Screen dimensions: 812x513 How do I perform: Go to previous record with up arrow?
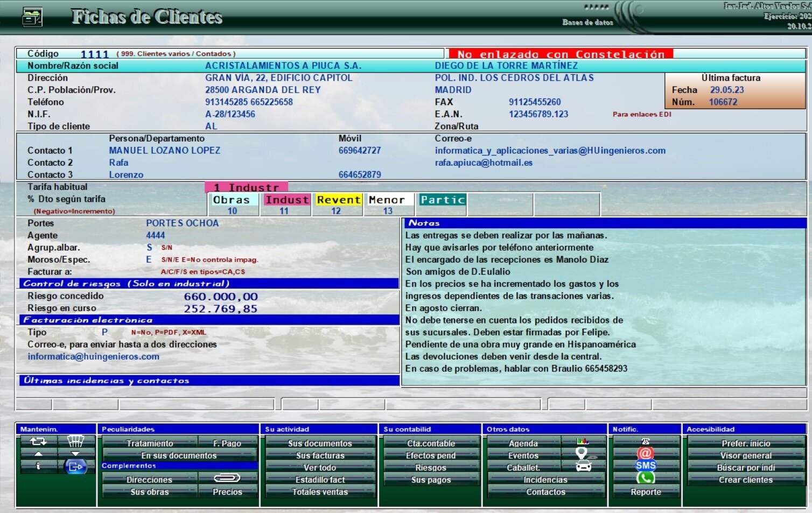tap(38, 454)
